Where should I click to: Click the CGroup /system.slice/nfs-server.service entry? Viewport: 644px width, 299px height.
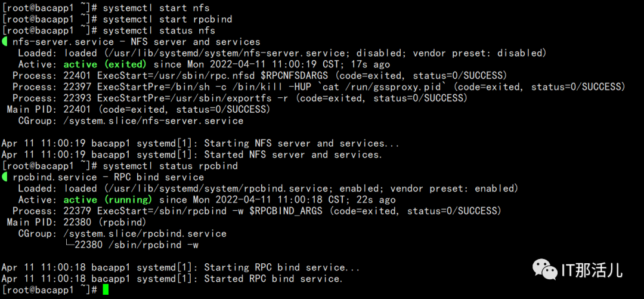pos(131,121)
